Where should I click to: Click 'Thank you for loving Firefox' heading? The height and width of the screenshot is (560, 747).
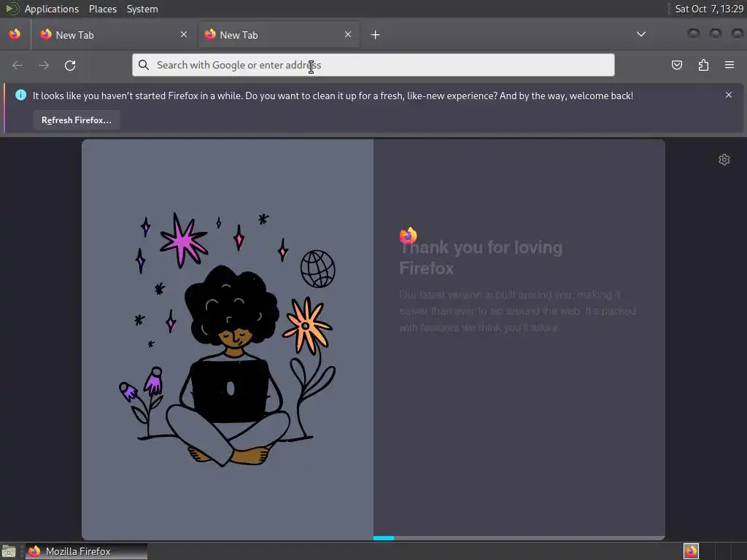point(481,257)
